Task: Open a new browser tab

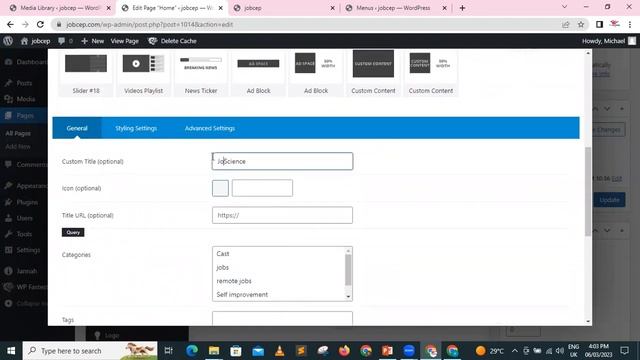Action: pyautogui.click(x=462, y=8)
